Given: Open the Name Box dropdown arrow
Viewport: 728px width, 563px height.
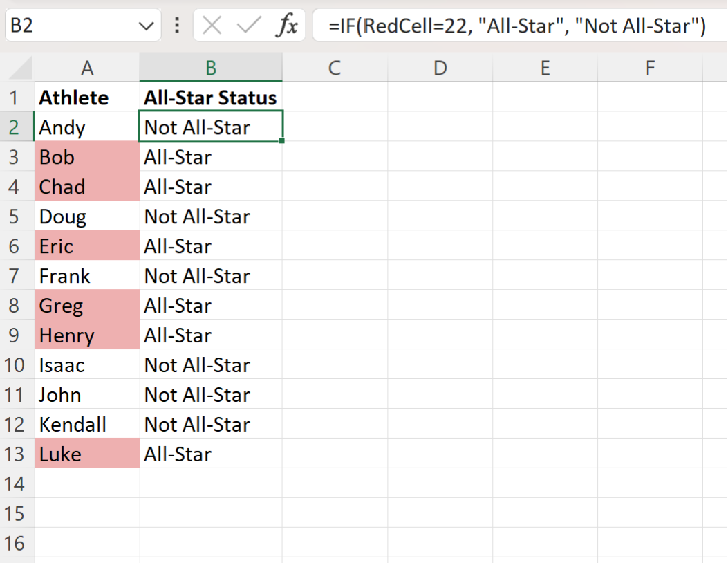Looking at the screenshot, I should (x=146, y=25).
